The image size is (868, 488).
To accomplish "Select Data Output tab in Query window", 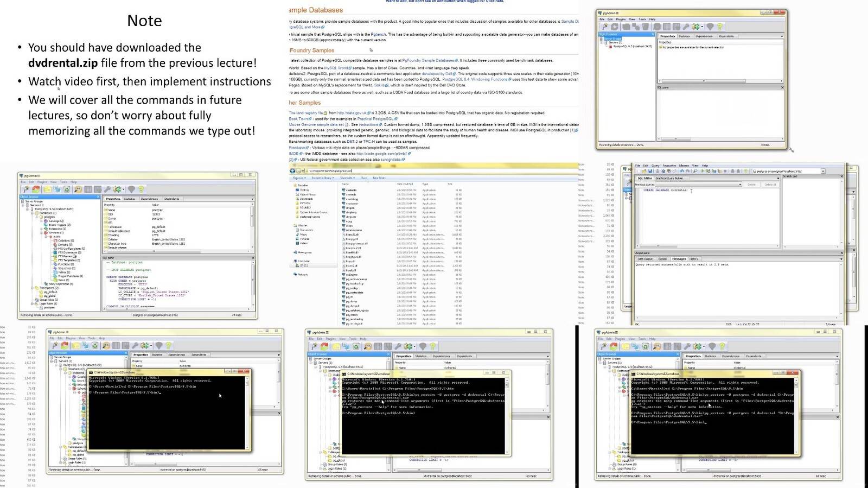I will click(644, 259).
